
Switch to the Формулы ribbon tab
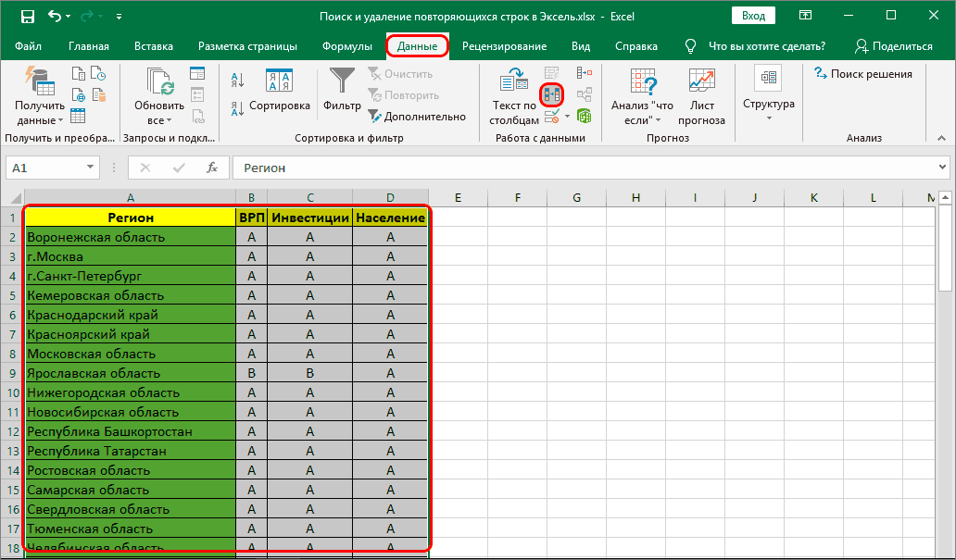click(347, 46)
